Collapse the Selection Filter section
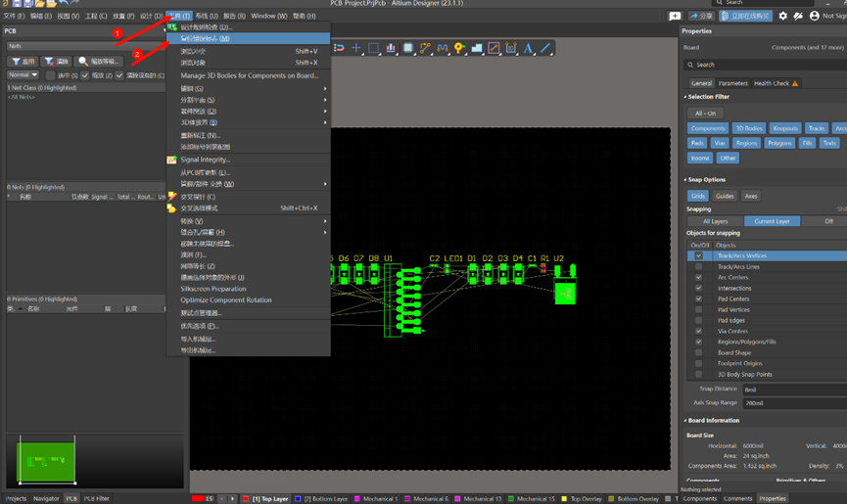Screen dimensions: 847x504 pos(685,97)
